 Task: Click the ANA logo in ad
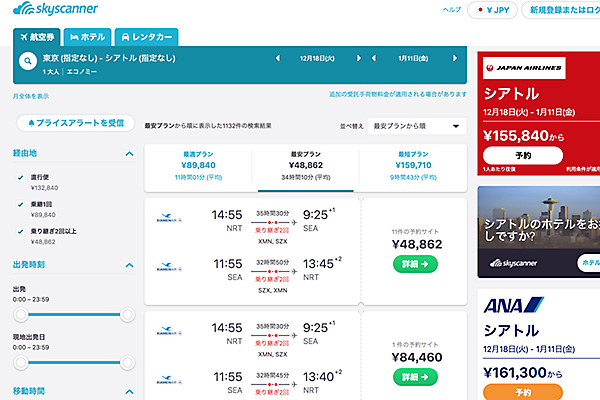coord(514,305)
